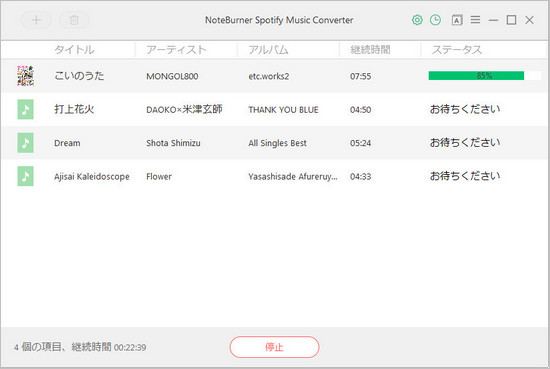Image resolution: width=550 pixels, height=369 pixels.
Task: Click the アルバム column header
Action: click(x=268, y=50)
